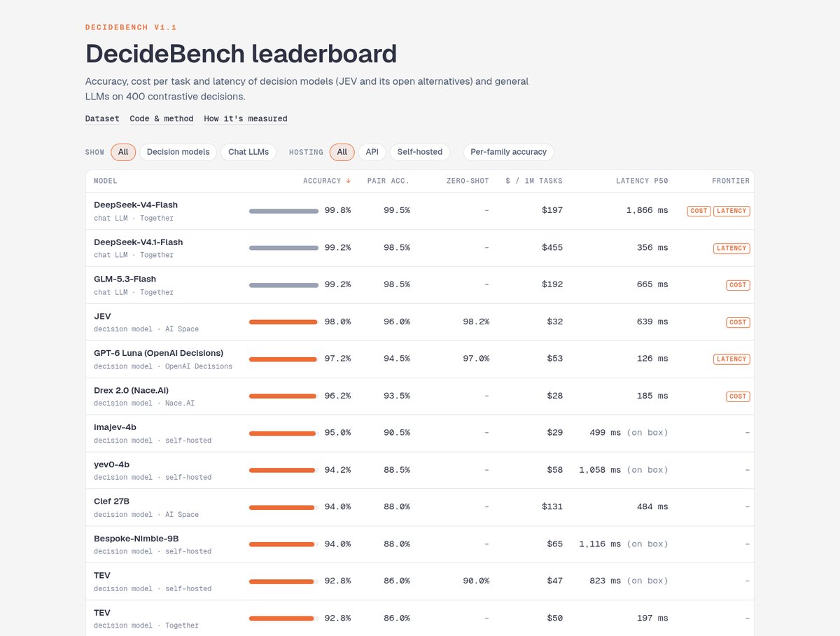
Task: Sort by the Latency P50 column
Action: 642,181
